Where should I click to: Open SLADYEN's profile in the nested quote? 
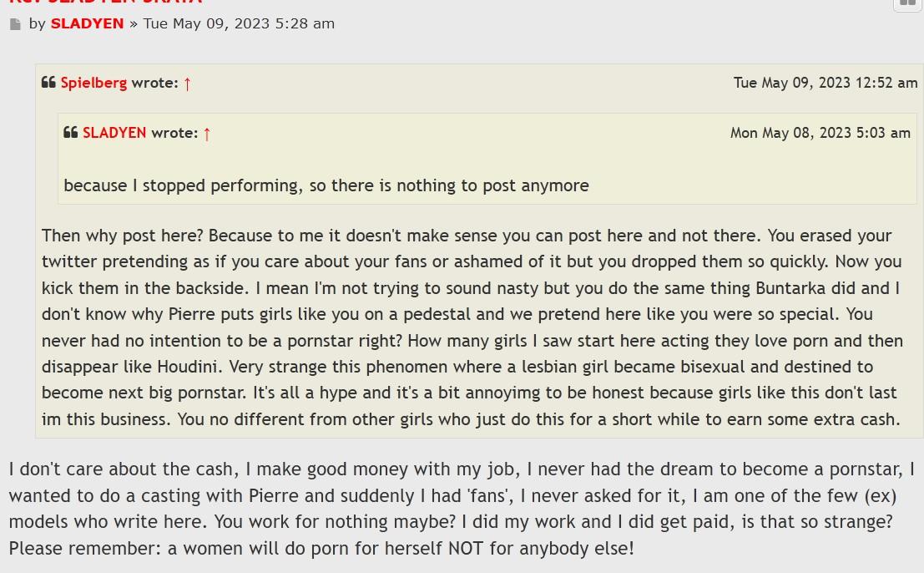click(114, 133)
